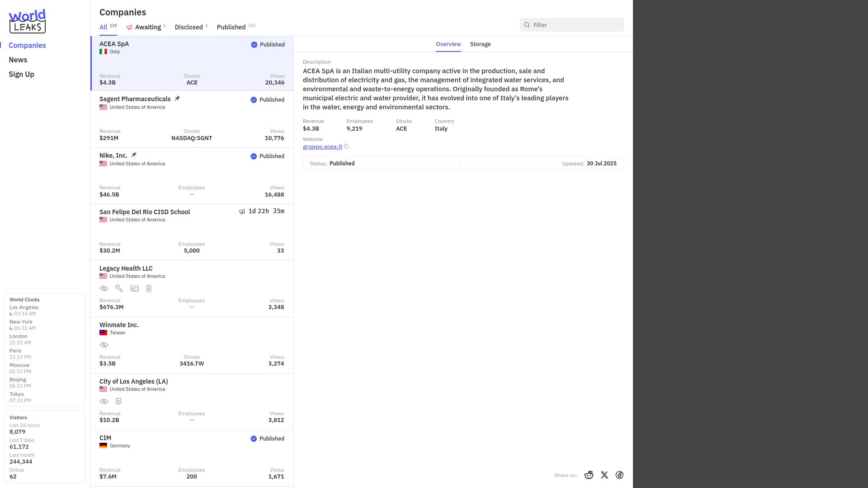Click the NASDAQ:SGNT stock value

(x=192, y=138)
